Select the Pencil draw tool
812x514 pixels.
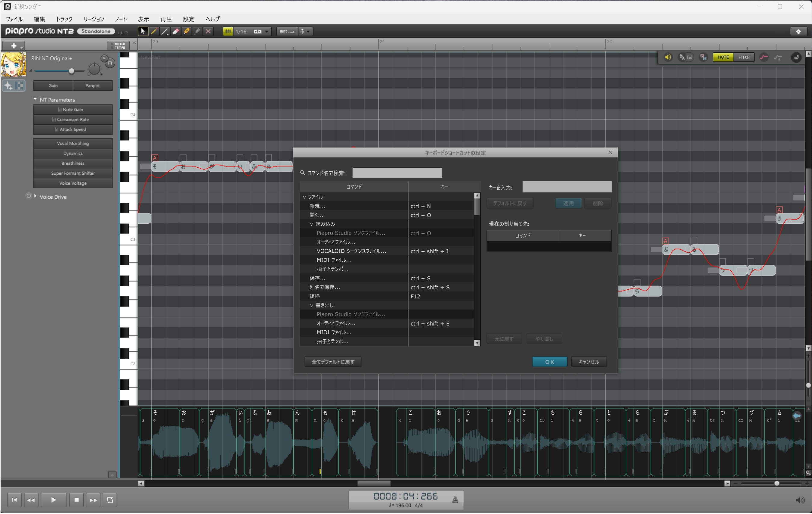(154, 31)
